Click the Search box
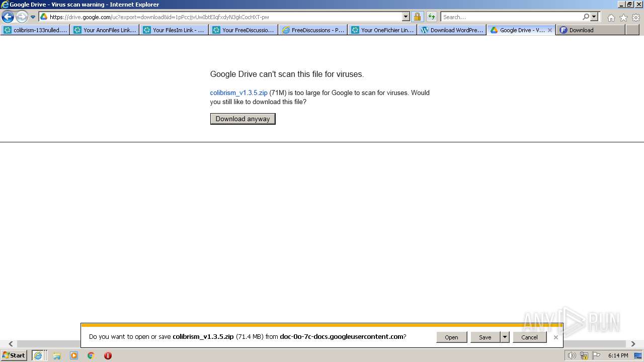 coord(511,17)
